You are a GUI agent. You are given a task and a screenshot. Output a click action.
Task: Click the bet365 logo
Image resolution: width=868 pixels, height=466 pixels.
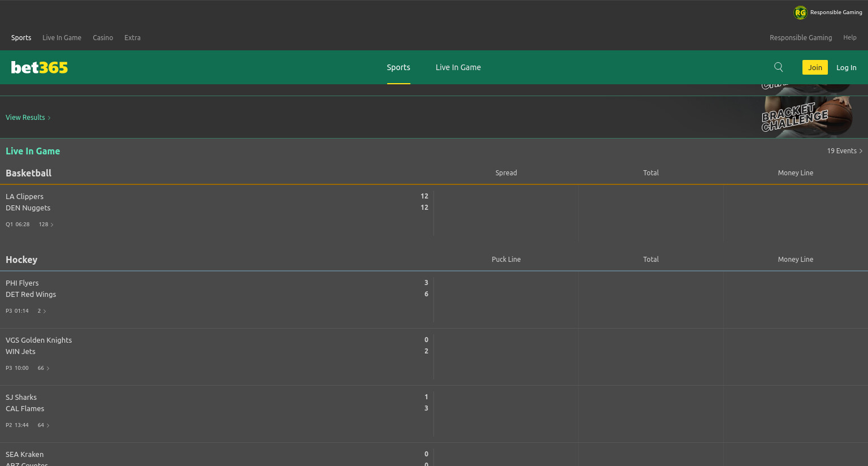(40, 67)
